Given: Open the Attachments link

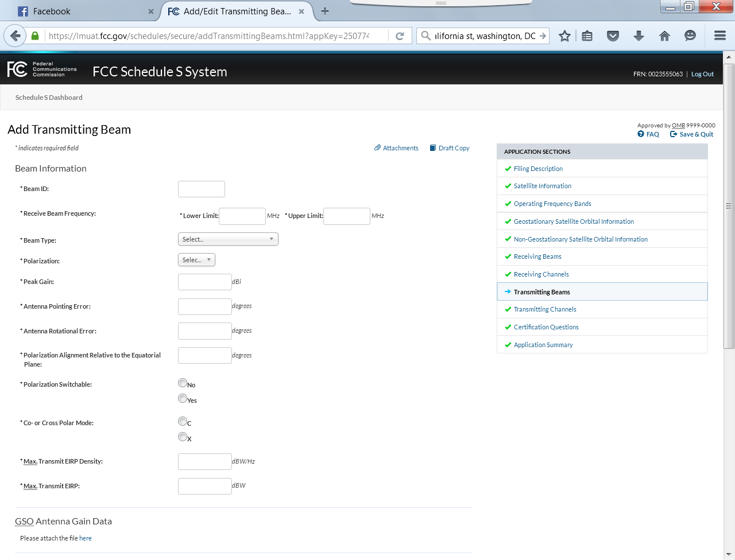Looking at the screenshot, I should [x=400, y=148].
